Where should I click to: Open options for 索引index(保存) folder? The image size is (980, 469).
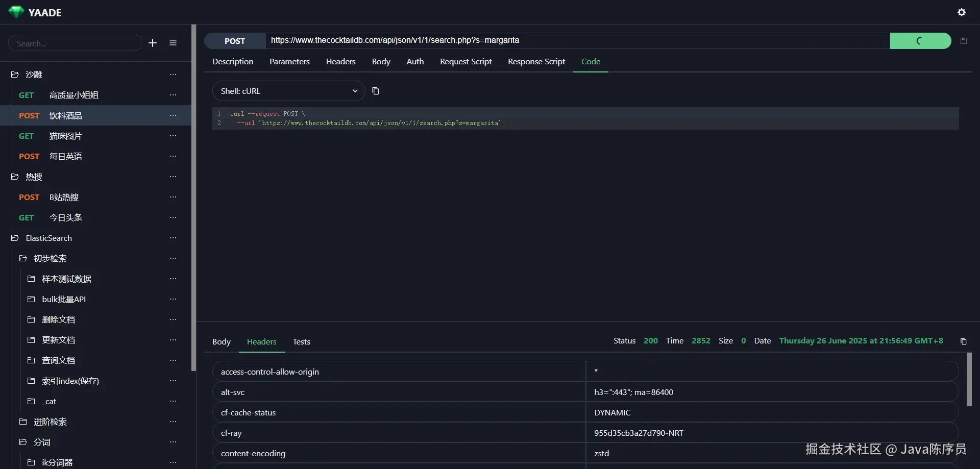coord(173,381)
